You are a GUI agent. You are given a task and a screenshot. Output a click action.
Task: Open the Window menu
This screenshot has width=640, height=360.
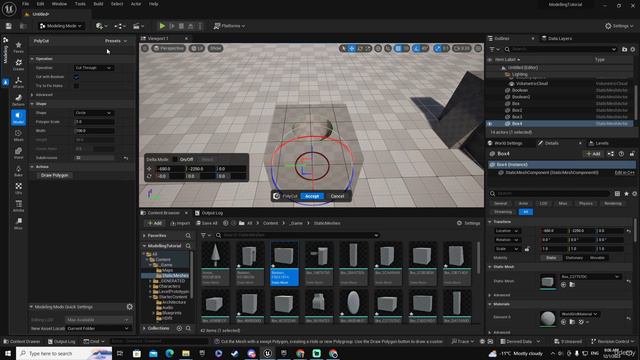pos(59,4)
